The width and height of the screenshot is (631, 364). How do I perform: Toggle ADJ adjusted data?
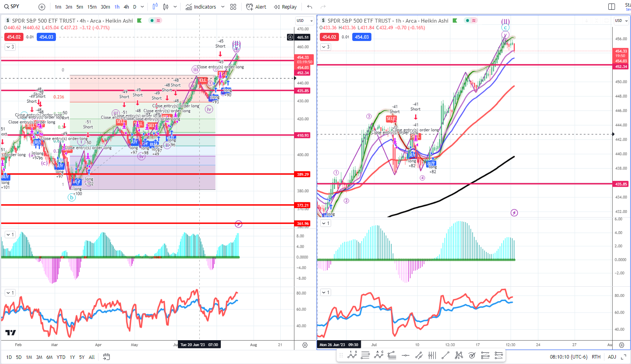pyautogui.click(x=612, y=357)
